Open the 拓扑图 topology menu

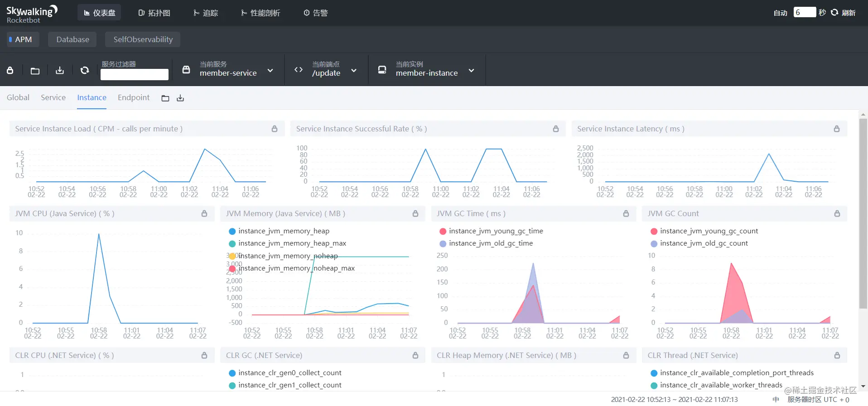(154, 13)
